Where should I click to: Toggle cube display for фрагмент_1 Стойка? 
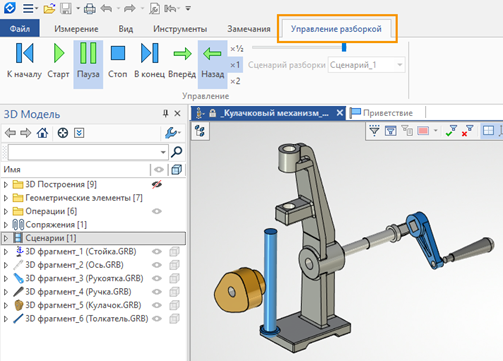[174, 252]
